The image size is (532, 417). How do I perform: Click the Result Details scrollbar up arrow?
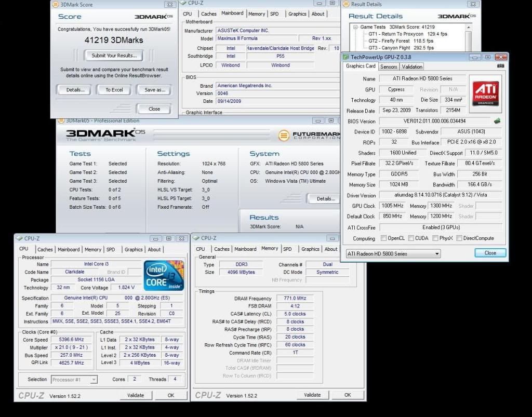[x=469, y=27]
